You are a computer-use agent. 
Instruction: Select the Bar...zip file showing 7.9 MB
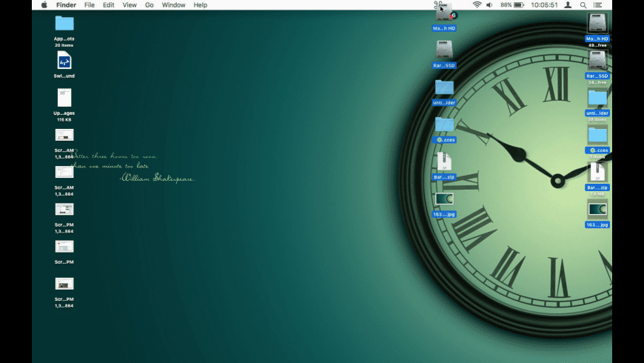597,173
